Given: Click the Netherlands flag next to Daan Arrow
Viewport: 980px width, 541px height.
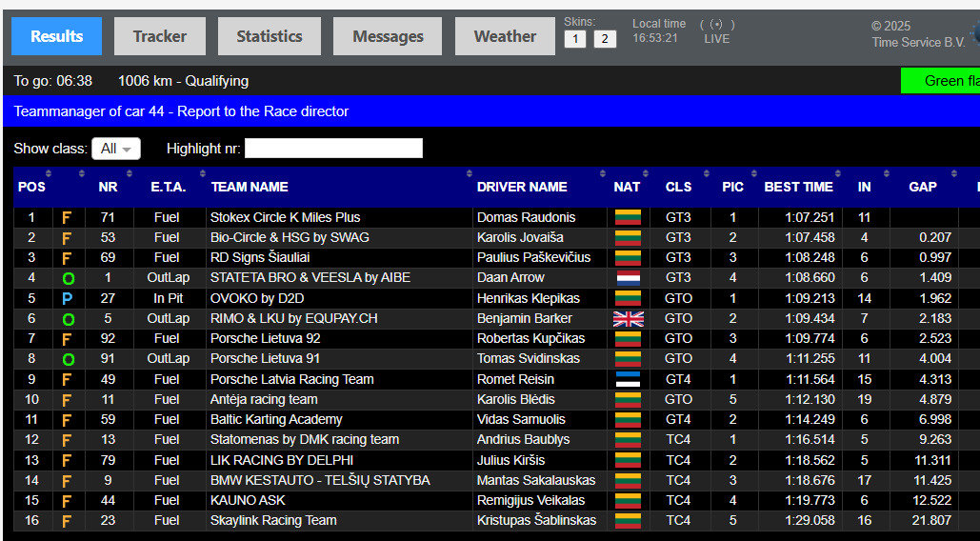Looking at the screenshot, I should (x=628, y=278).
